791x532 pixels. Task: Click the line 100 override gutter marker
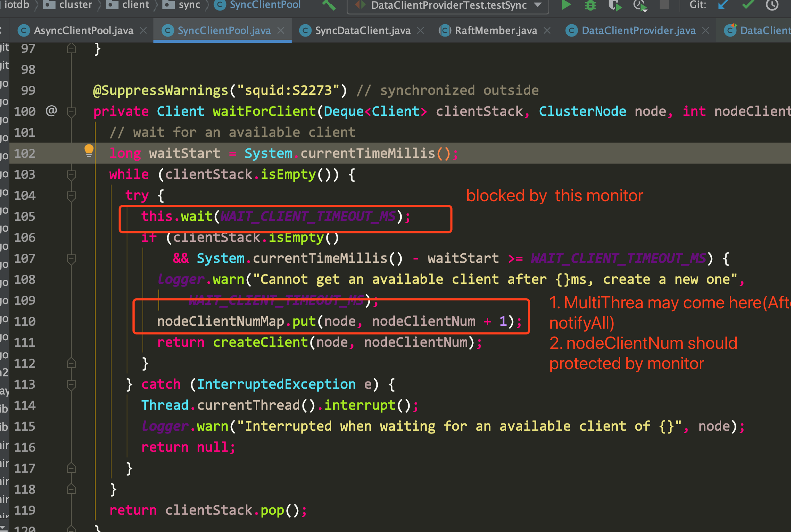tap(51, 111)
